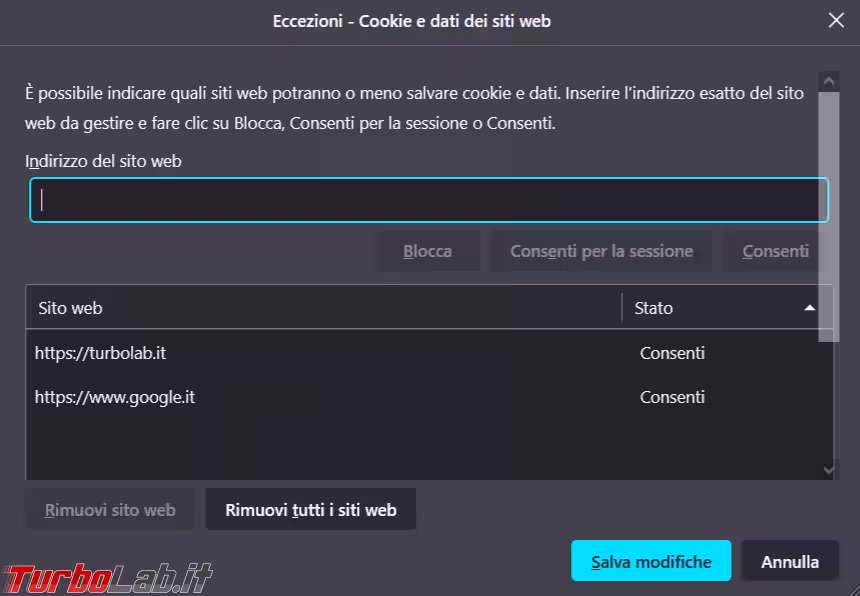Sort by the Sito web column header
Image resolution: width=860 pixels, height=596 pixels.
click(x=323, y=308)
